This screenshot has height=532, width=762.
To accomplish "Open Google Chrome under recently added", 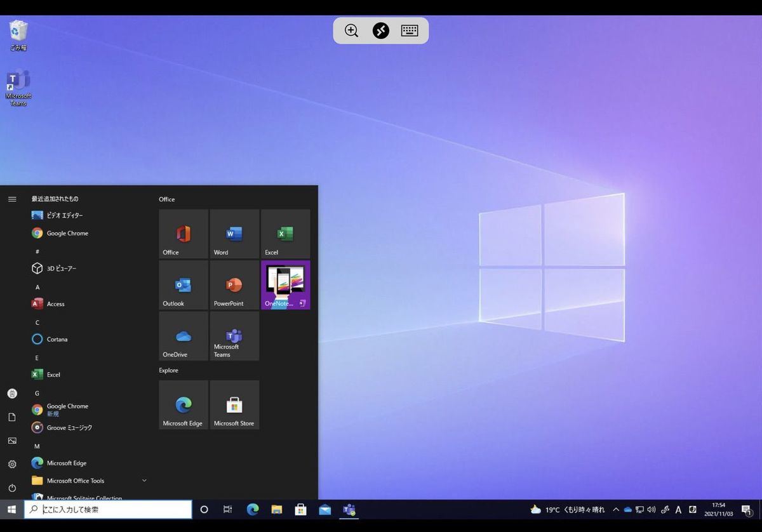I will click(x=89, y=233).
